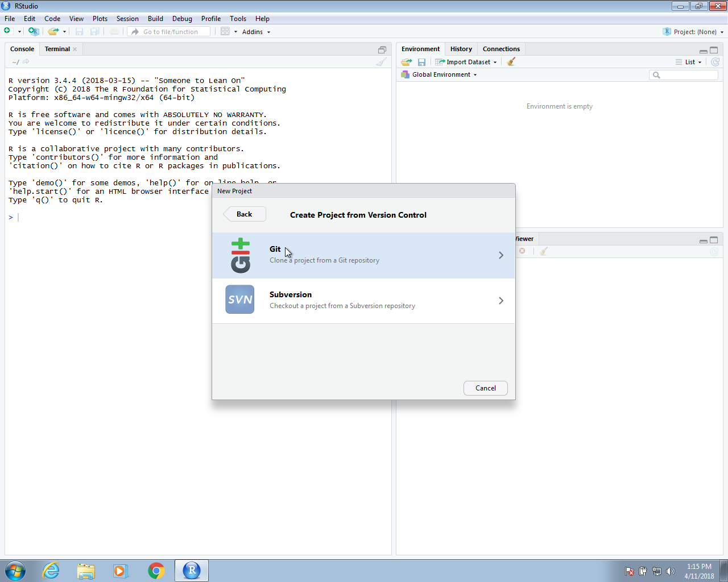Click the clear console broom icon

click(381, 62)
